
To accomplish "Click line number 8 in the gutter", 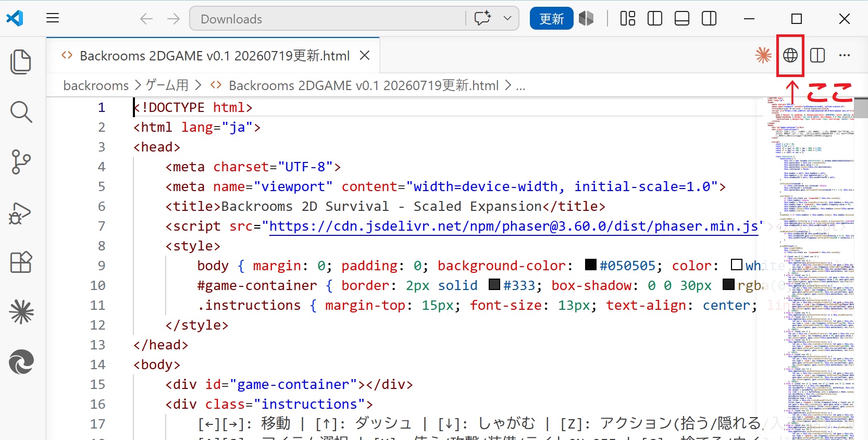I will (x=102, y=246).
